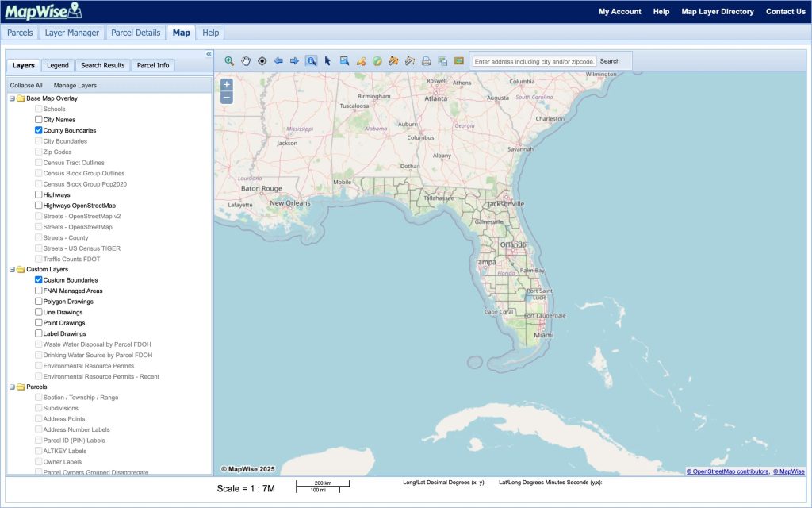Click Environmental Resource Permits - Recent label
812x508 pixels.
(x=101, y=376)
